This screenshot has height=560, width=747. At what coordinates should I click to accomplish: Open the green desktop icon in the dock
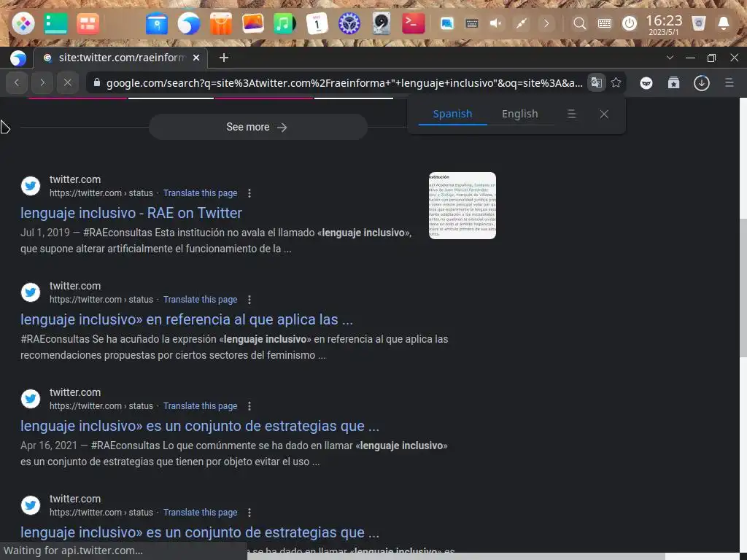55,23
